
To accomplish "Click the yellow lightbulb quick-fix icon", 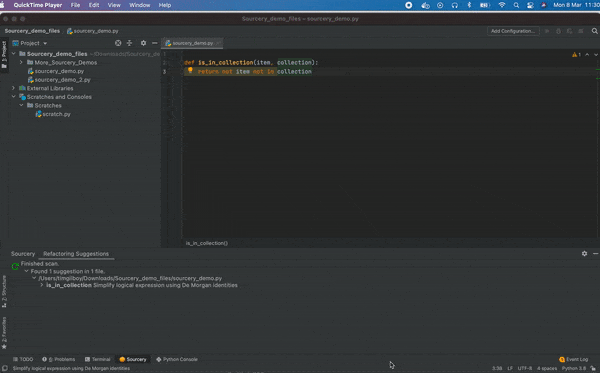I will tap(190, 70).
